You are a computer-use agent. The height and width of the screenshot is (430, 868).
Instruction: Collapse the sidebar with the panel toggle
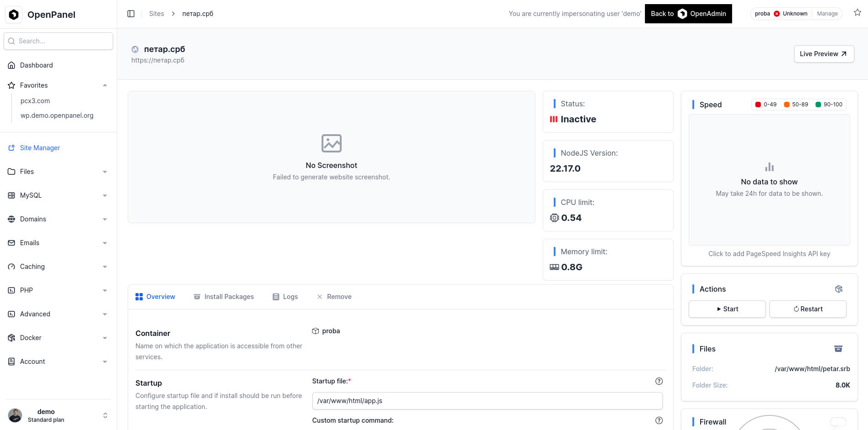pos(131,14)
